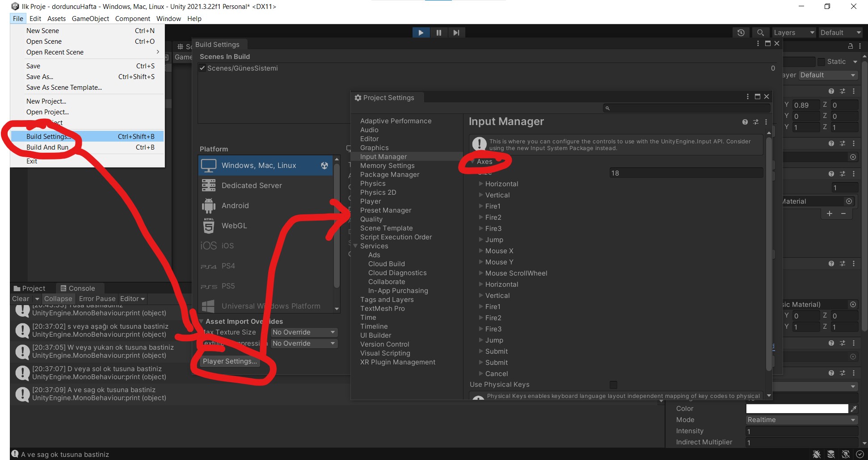Image resolution: width=868 pixels, height=460 pixels.
Task: Click the Clear button in the Console
Action: click(21, 299)
